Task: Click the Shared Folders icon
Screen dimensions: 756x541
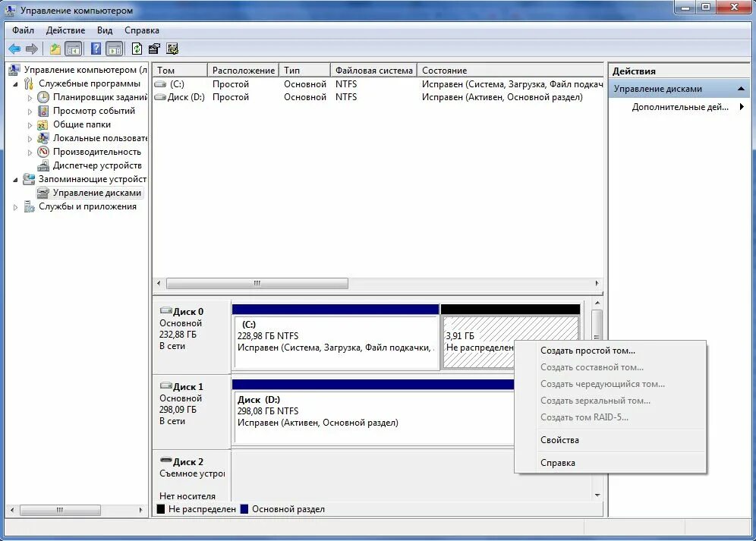Action: pyautogui.click(x=43, y=124)
